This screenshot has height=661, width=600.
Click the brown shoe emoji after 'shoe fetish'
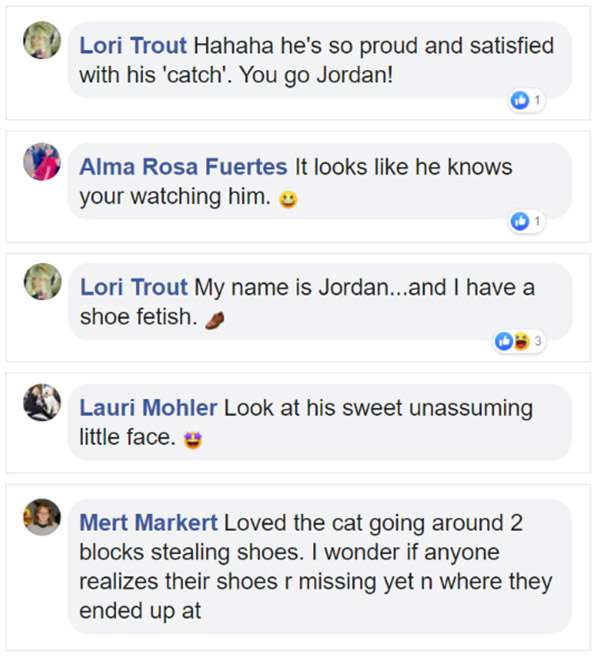pos(214,320)
